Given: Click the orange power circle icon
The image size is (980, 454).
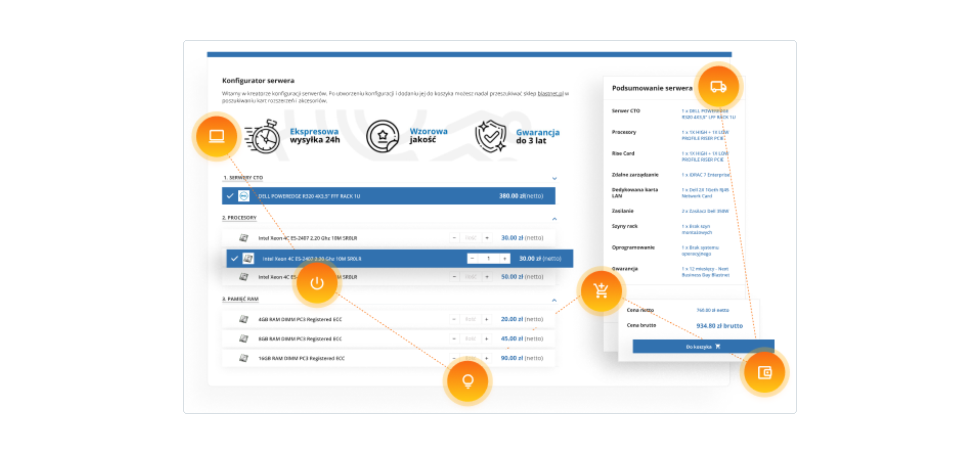Looking at the screenshot, I should click(x=316, y=283).
